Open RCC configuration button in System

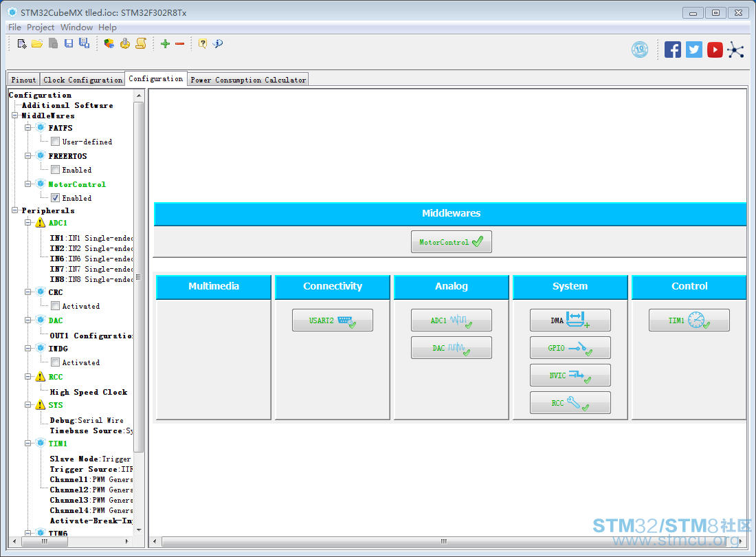tap(570, 403)
